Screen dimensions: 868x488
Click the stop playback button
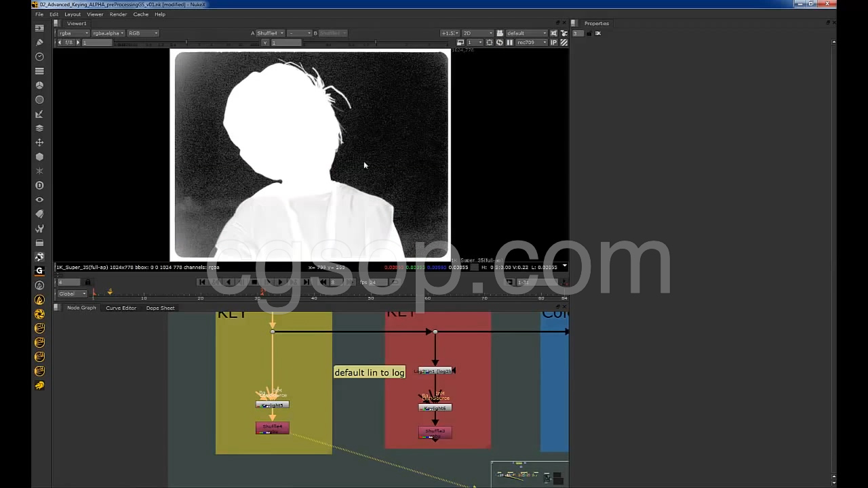click(x=254, y=282)
